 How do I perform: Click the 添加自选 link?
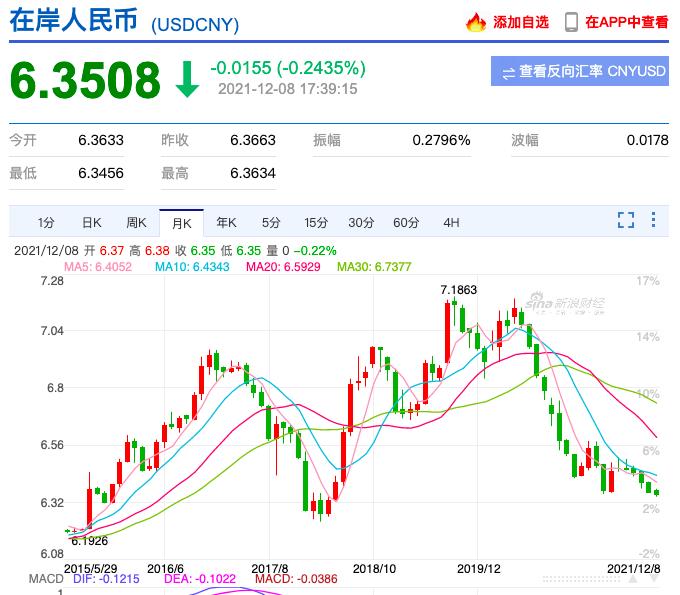click(x=520, y=22)
